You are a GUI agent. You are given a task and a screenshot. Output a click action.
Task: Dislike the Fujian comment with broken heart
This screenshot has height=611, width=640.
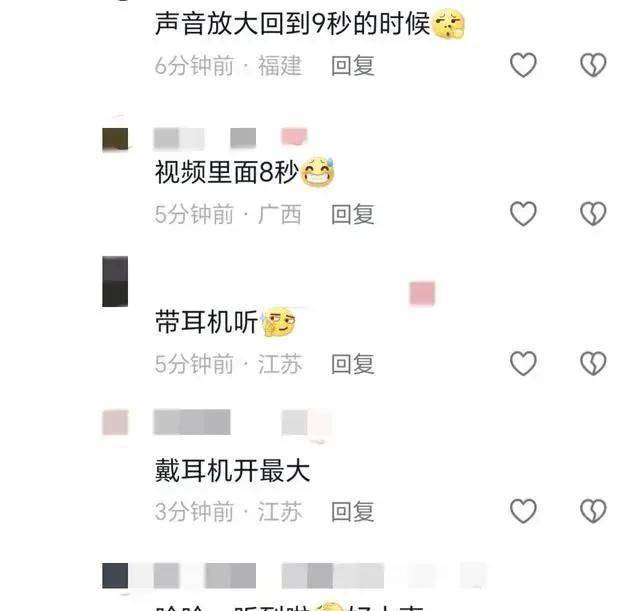click(x=593, y=65)
